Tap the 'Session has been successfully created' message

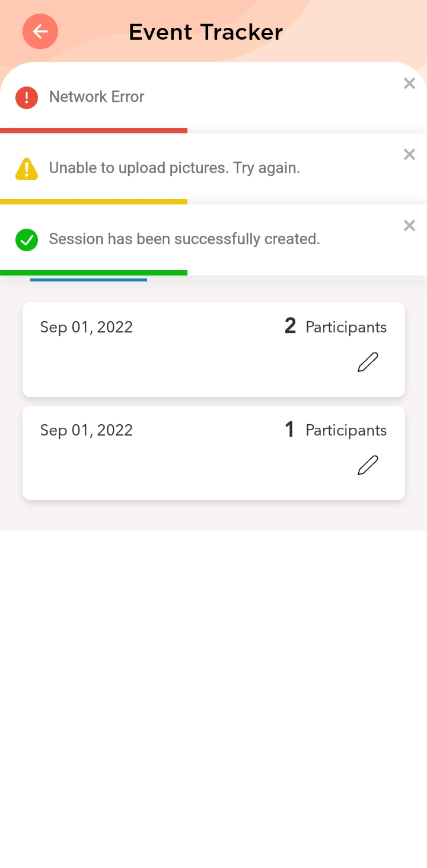184,239
